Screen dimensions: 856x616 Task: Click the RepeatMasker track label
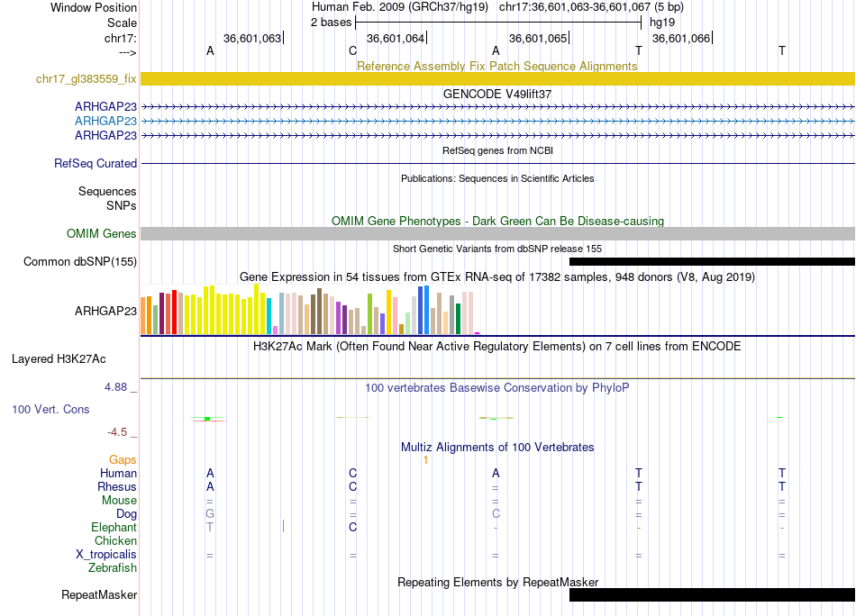tap(99, 594)
